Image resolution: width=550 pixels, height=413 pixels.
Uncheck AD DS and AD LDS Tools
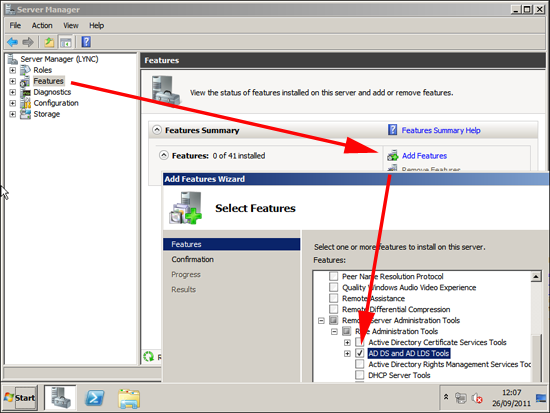click(360, 353)
